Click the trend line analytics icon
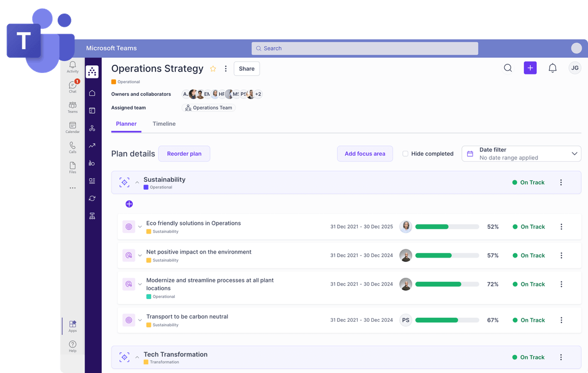This screenshot has height=373, width=588. (x=92, y=146)
